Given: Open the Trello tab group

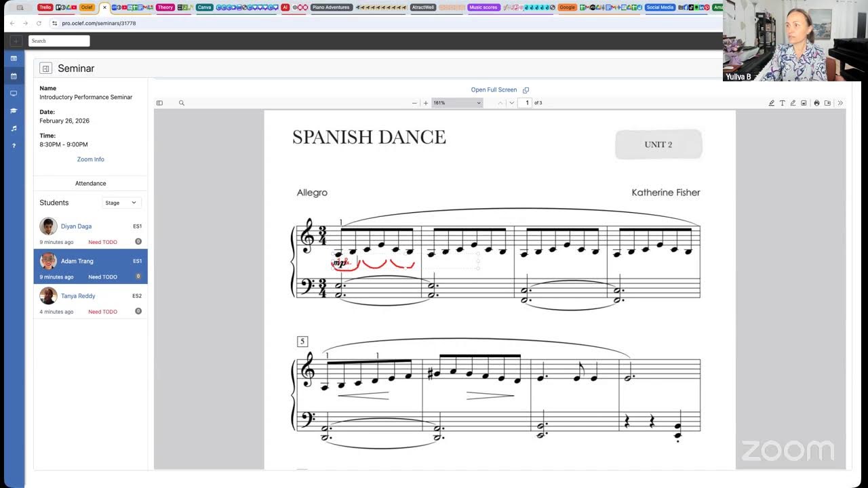Looking at the screenshot, I should pos(45,7).
